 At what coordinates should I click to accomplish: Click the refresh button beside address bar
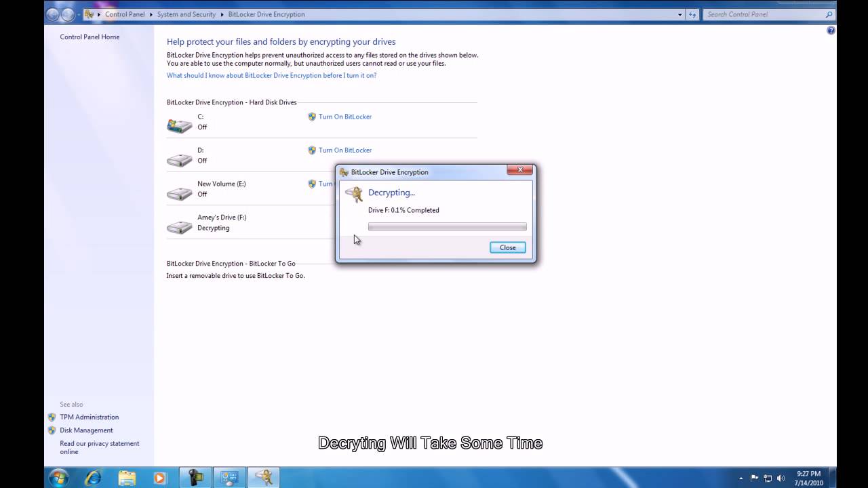coord(692,14)
